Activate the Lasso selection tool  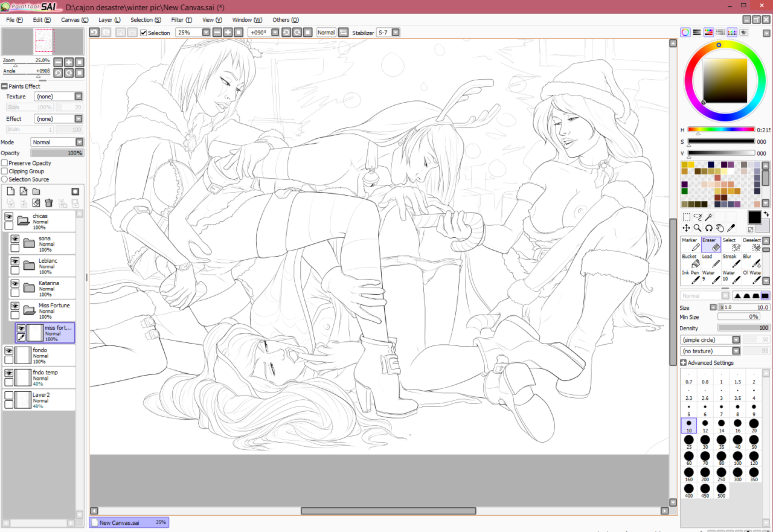698,217
